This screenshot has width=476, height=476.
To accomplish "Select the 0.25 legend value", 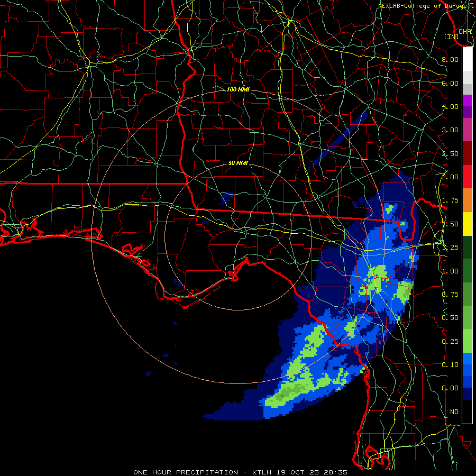I will 450,342.
